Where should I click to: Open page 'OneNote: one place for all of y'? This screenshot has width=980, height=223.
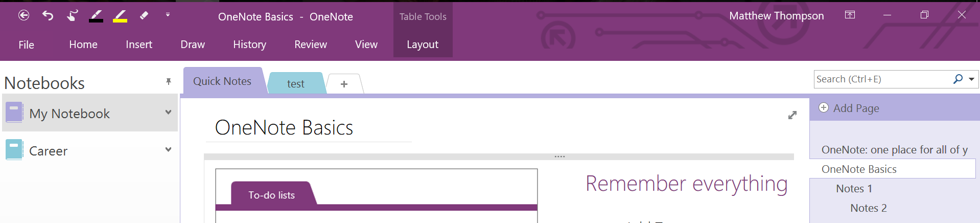coord(894,149)
